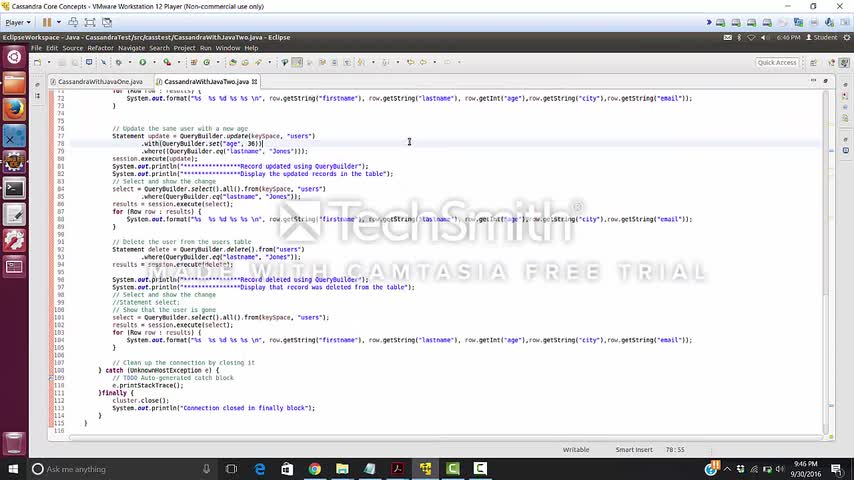Open the File menu

tap(36, 48)
